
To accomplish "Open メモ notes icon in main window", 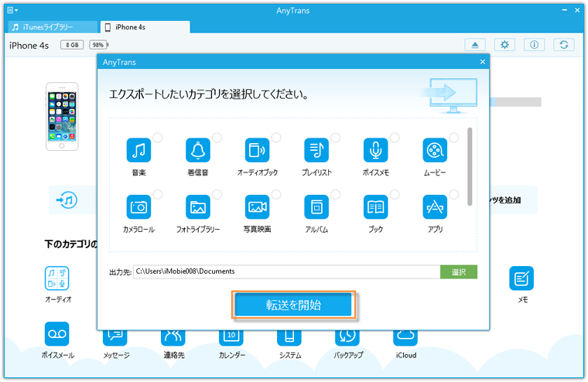I will [x=521, y=278].
